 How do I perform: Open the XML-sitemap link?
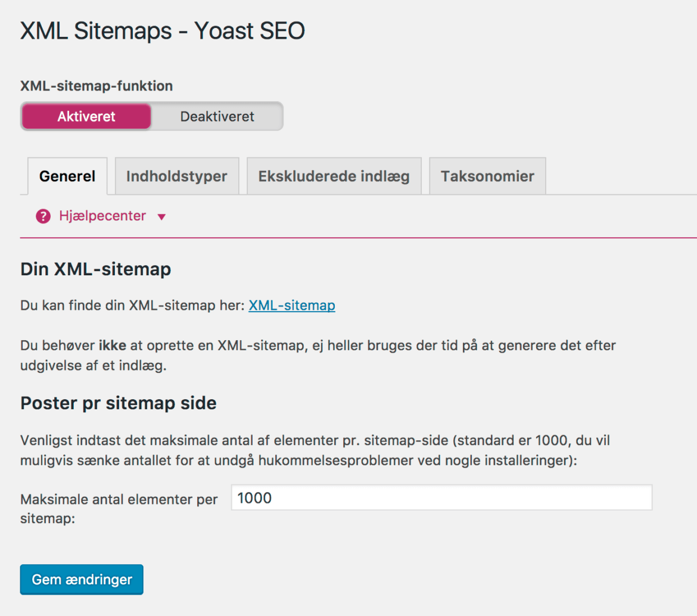point(291,305)
